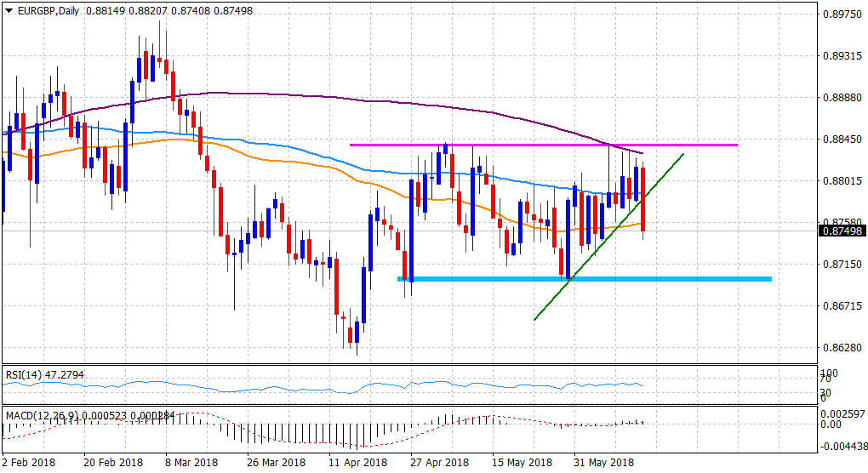
Task: Click the current price label 0.87498
Action: point(841,231)
